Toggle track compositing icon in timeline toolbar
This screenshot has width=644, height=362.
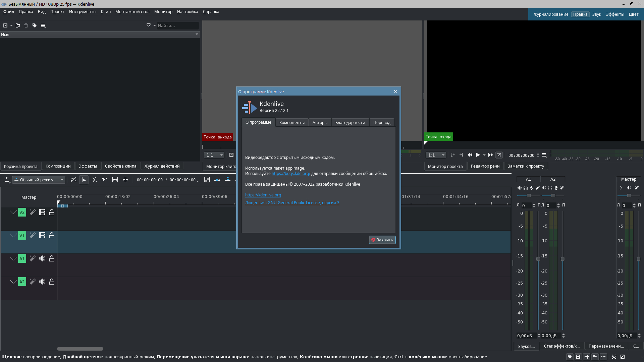coord(207,180)
